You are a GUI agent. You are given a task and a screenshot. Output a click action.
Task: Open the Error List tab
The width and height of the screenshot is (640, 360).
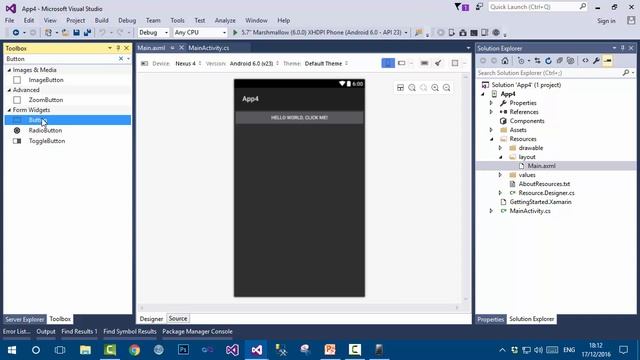[16, 331]
